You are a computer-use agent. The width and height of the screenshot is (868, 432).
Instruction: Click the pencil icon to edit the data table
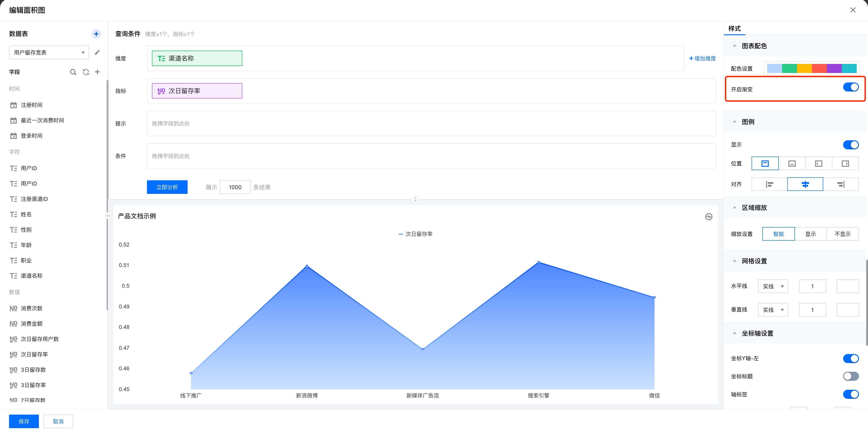tap(97, 52)
